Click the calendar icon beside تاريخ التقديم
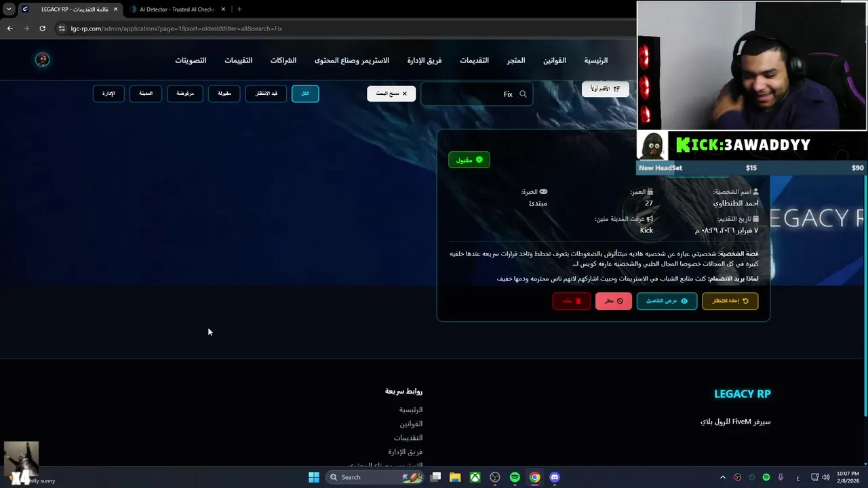The height and width of the screenshot is (488, 868). click(755, 219)
